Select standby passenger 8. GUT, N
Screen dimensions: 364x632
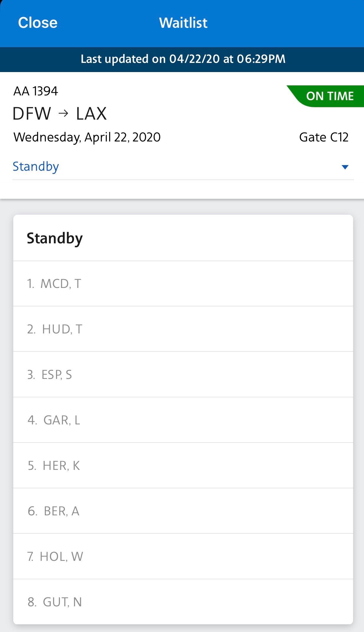point(183,602)
